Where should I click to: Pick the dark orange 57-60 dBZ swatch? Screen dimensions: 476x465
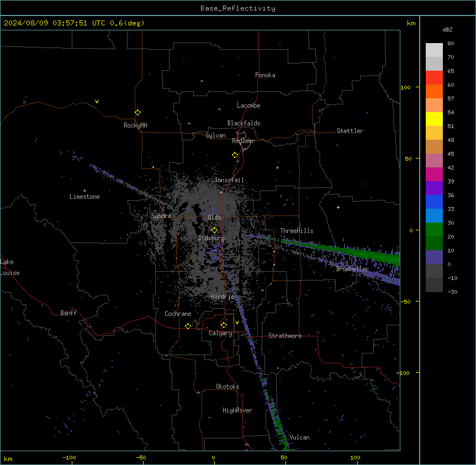coord(434,91)
